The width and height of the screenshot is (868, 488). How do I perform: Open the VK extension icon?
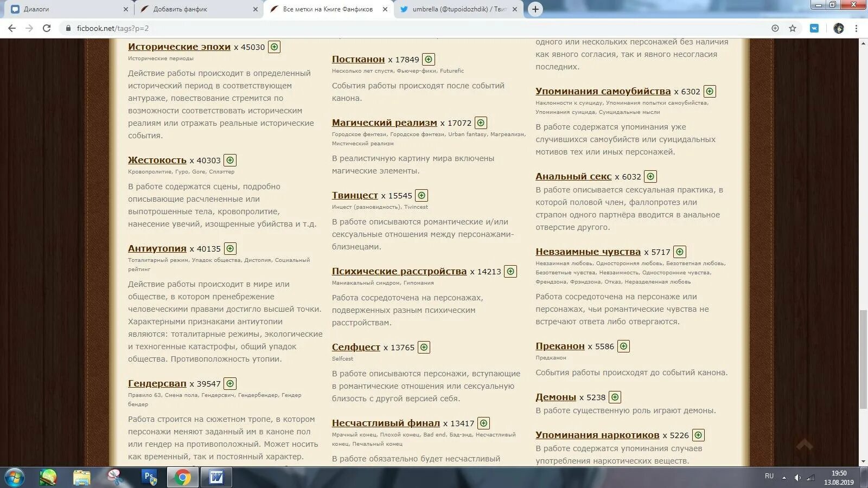[814, 28]
